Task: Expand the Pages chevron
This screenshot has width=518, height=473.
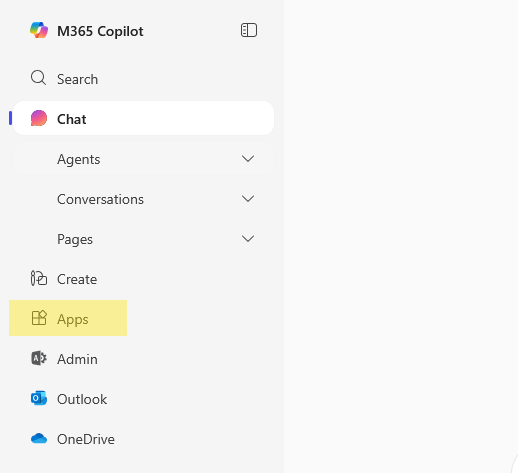Action: (x=248, y=239)
